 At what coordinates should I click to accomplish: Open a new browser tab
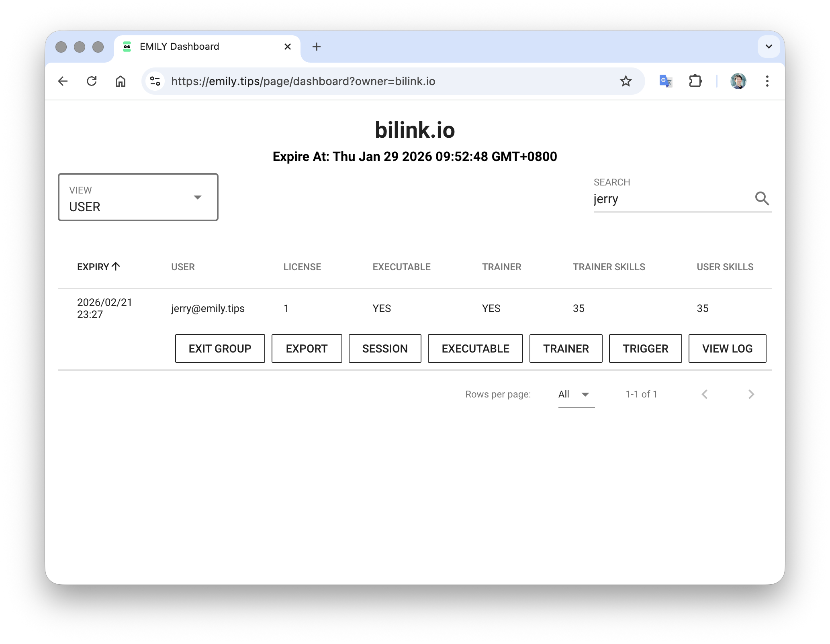[317, 47]
